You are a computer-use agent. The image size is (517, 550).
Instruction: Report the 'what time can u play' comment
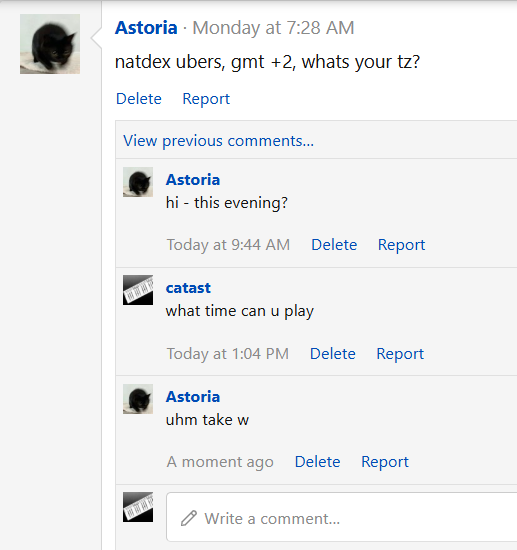tap(400, 354)
